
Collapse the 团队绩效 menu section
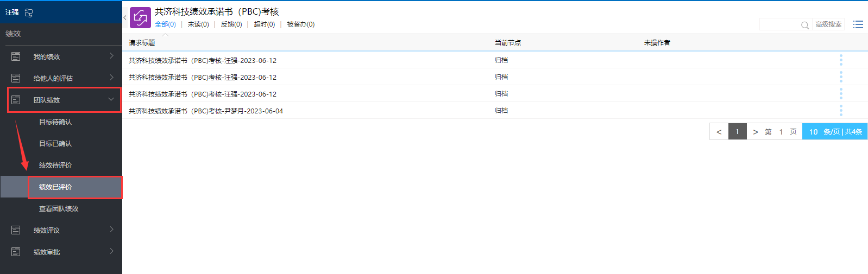coord(111,100)
